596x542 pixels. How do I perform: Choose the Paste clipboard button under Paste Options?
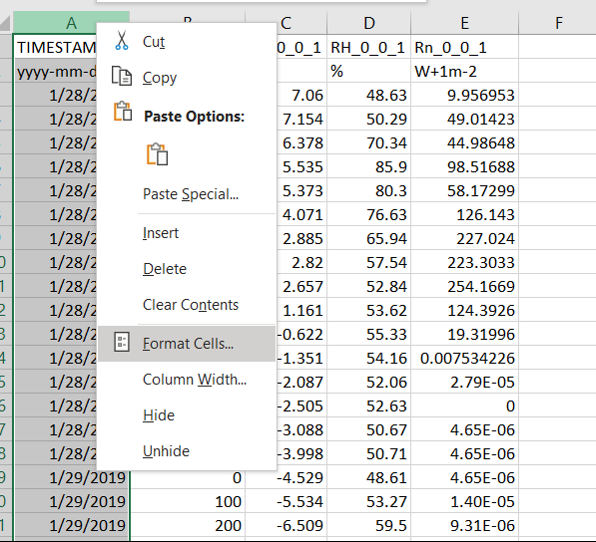pyautogui.click(x=157, y=154)
